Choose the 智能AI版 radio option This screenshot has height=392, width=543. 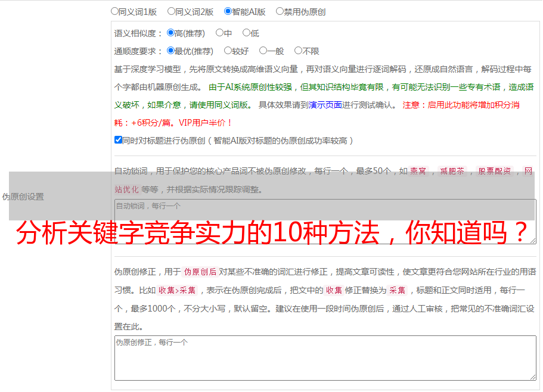[228, 11]
